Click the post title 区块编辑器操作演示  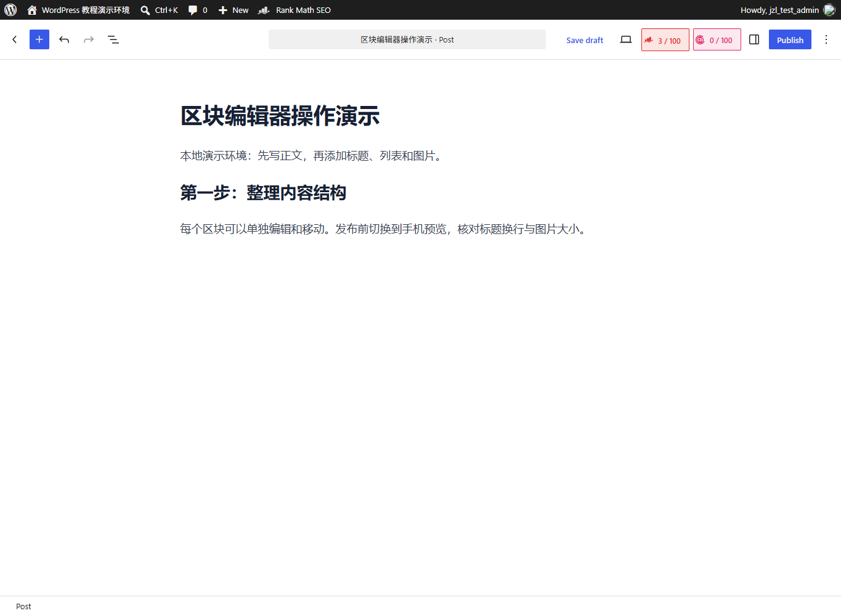280,116
